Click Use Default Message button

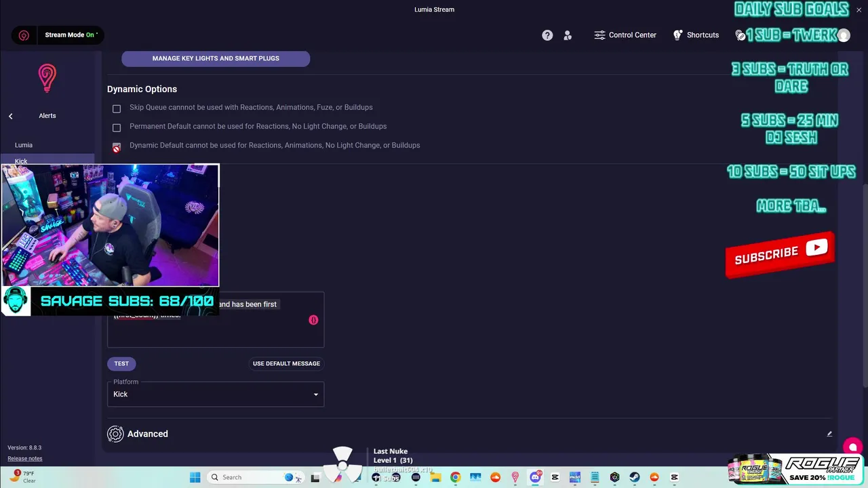click(x=286, y=364)
